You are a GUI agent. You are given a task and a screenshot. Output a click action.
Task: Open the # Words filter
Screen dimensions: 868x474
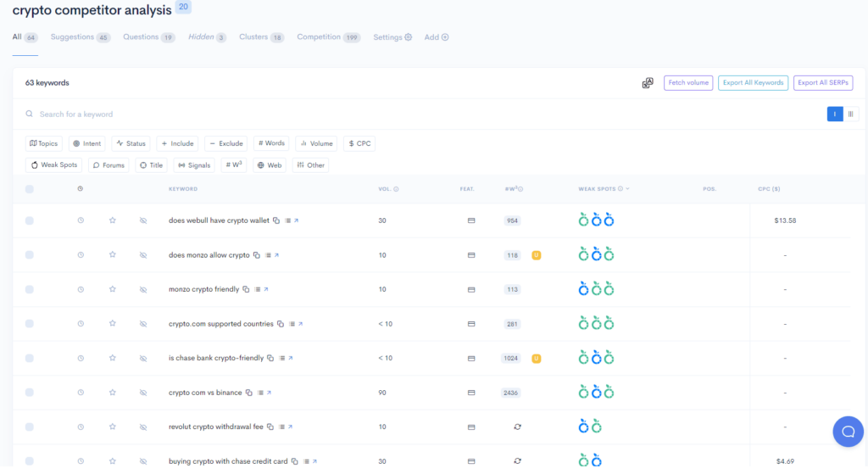click(271, 143)
